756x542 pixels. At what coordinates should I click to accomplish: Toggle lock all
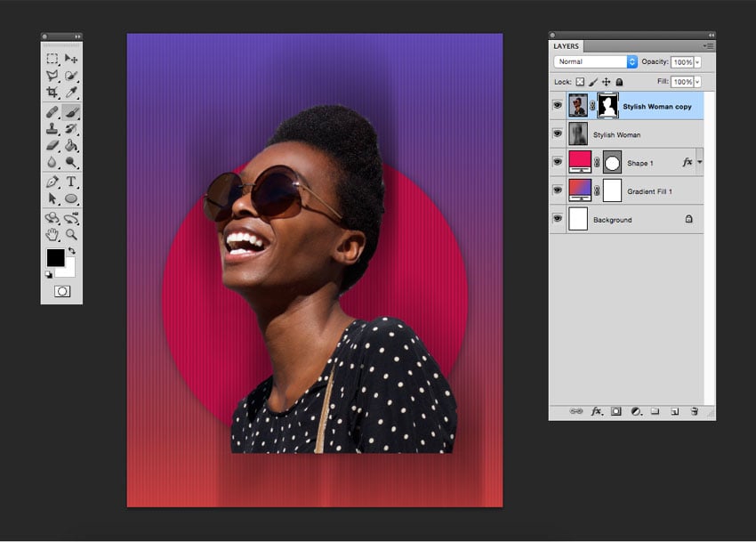(x=620, y=82)
